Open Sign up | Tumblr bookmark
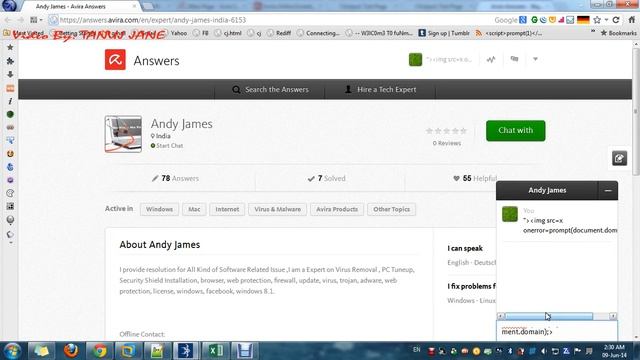 coord(444,33)
